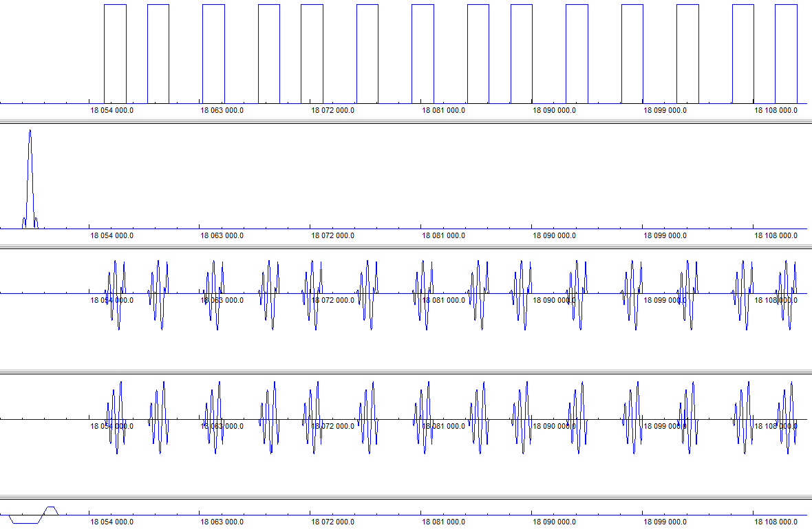
Task: Click the 18 090 000.0 label in bottom panel
Action: [554, 521]
